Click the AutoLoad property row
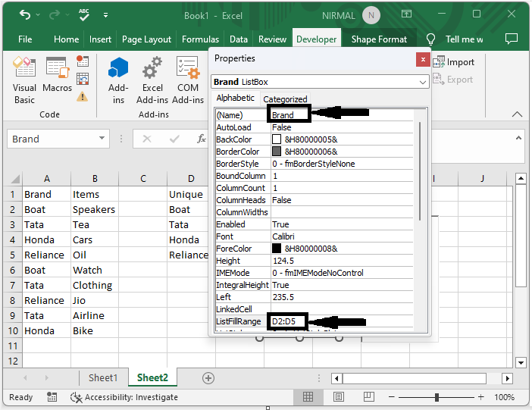Viewport: 532px width, 410px height. [315, 127]
